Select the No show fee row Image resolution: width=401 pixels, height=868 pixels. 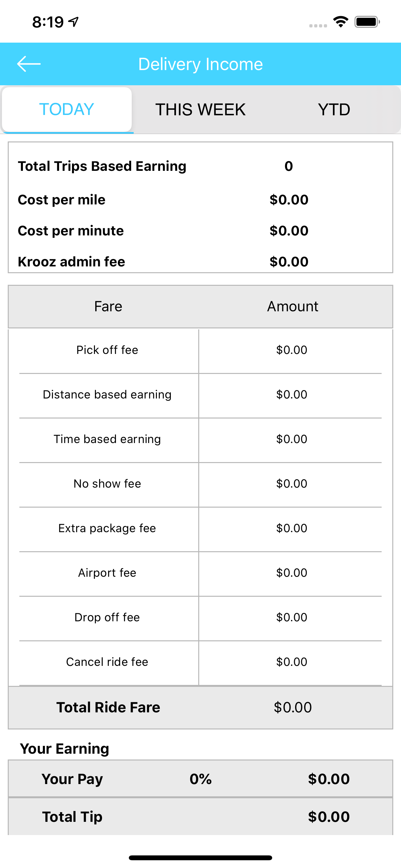[x=107, y=483]
